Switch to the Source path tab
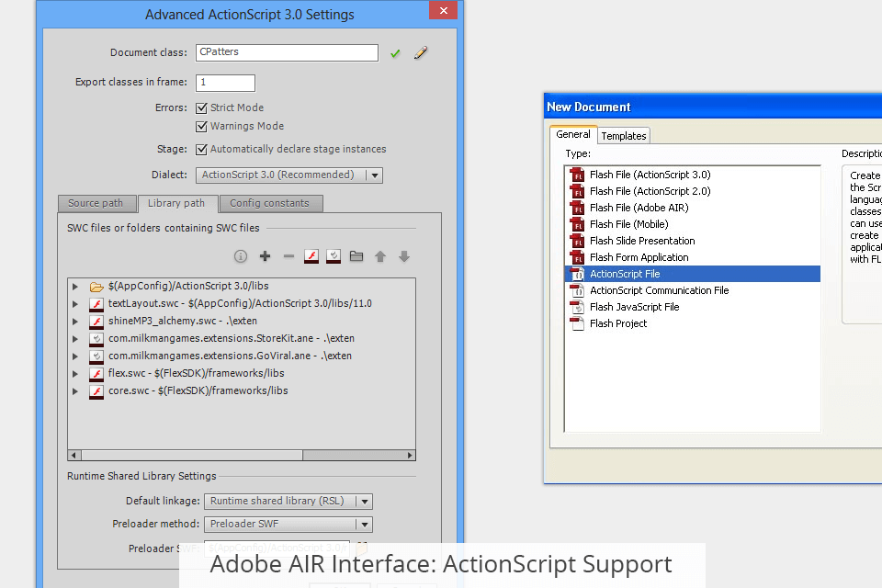The image size is (882, 588). [x=97, y=204]
